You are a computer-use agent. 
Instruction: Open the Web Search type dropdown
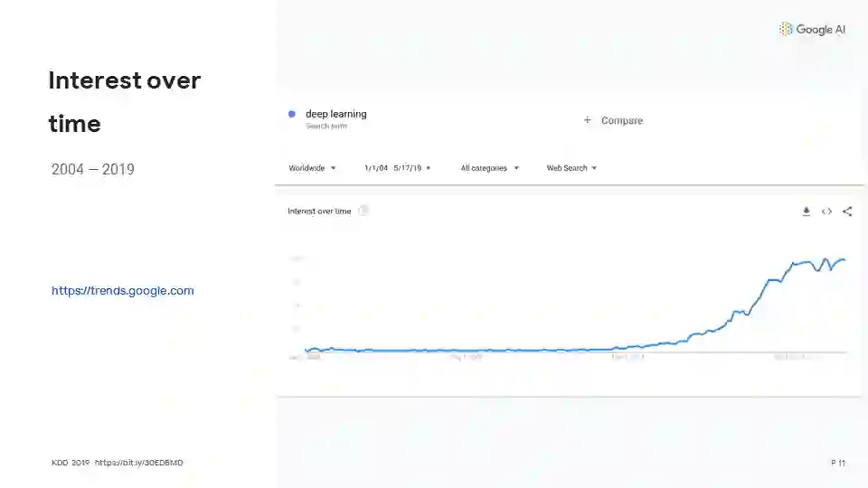pyautogui.click(x=571, y=168)
